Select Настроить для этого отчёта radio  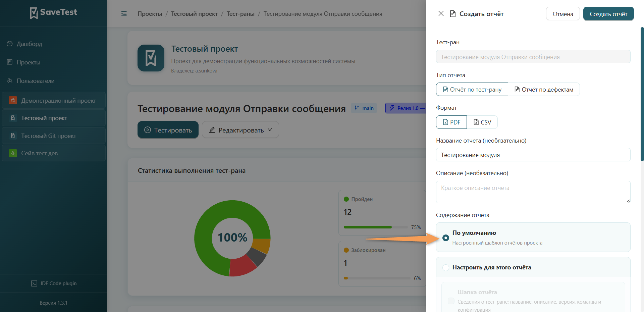[x=446, y=267]
